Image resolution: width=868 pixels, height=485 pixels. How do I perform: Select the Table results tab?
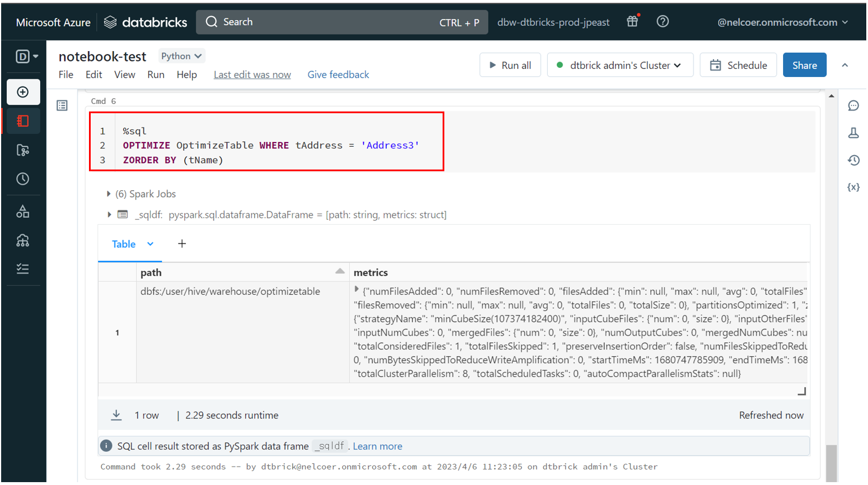pos(124,244)
